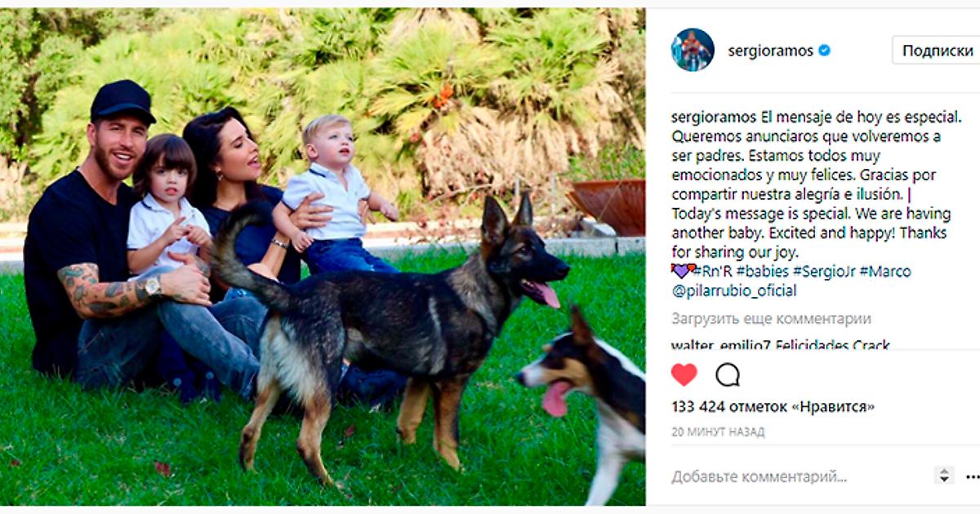The width and height of the screenshot is (980, 514).
Task: Open sergioramos profile avatar picture
Action: (x=693, y=50)
